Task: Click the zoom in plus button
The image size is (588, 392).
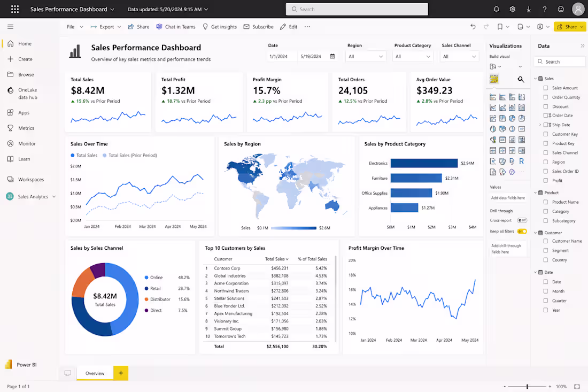Action: (550, 386)
